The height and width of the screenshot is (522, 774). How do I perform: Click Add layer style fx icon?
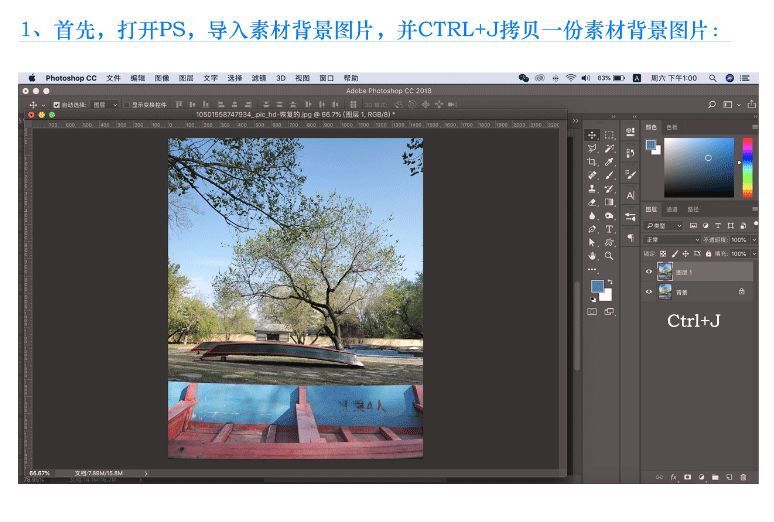pyautogui.click(x=673, y=477)
